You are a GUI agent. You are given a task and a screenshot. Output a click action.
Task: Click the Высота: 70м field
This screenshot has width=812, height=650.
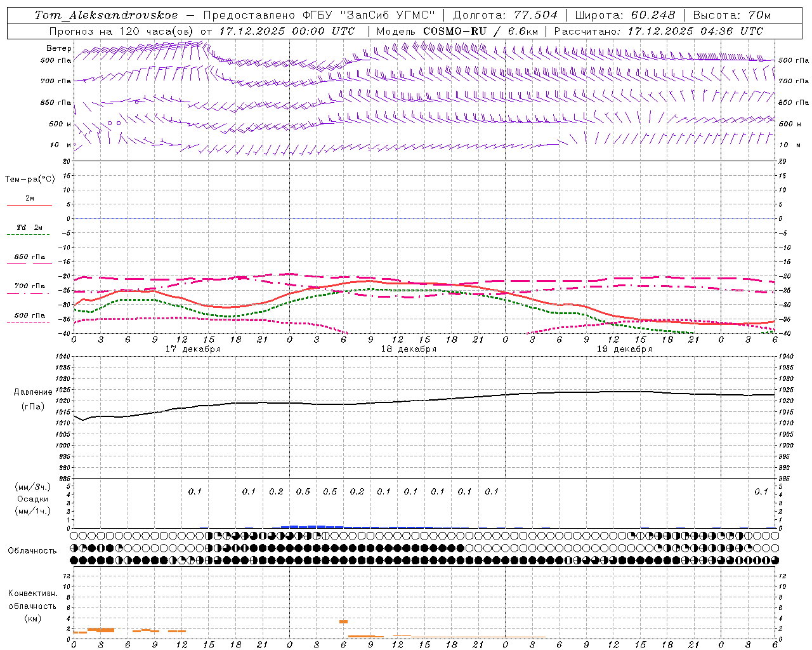pyautogui.click(x=732, y=15)
